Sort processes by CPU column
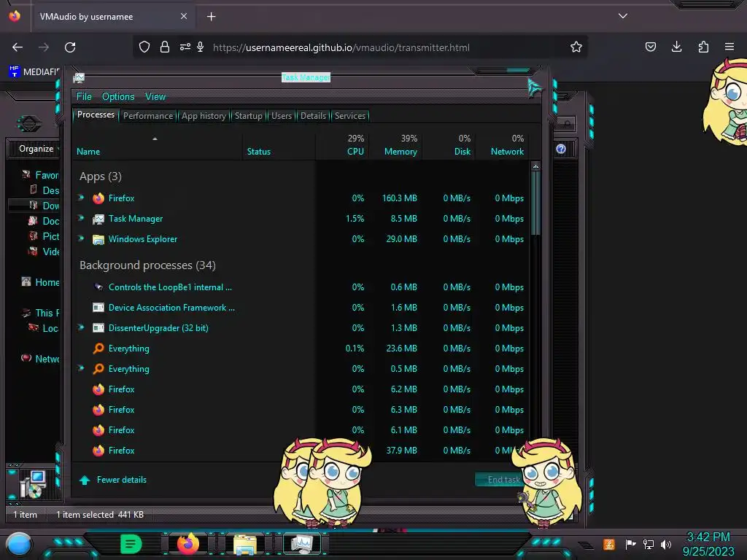The image size is (747, 560). pos(342,145)
